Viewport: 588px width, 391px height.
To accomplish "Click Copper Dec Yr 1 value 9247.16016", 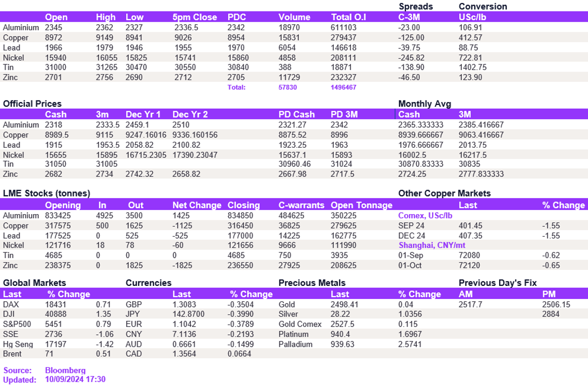I will tap(146, 135).
